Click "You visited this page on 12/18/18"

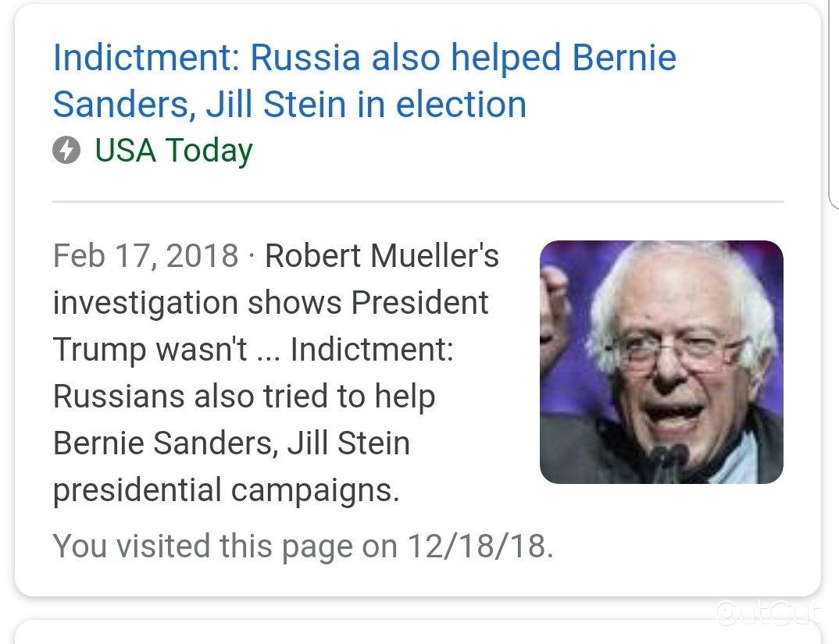303,546
